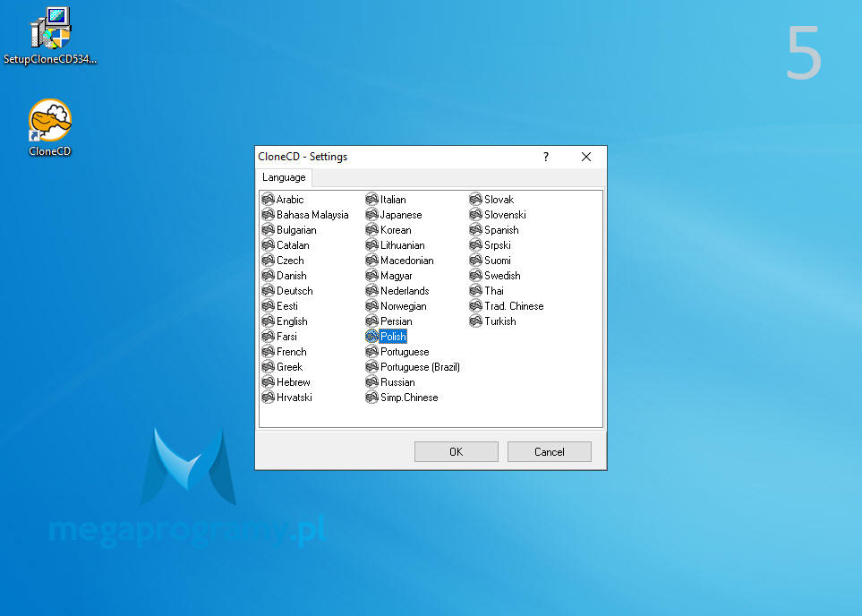Cancel the CloneCD Settings dialog

tap(550, 451)
